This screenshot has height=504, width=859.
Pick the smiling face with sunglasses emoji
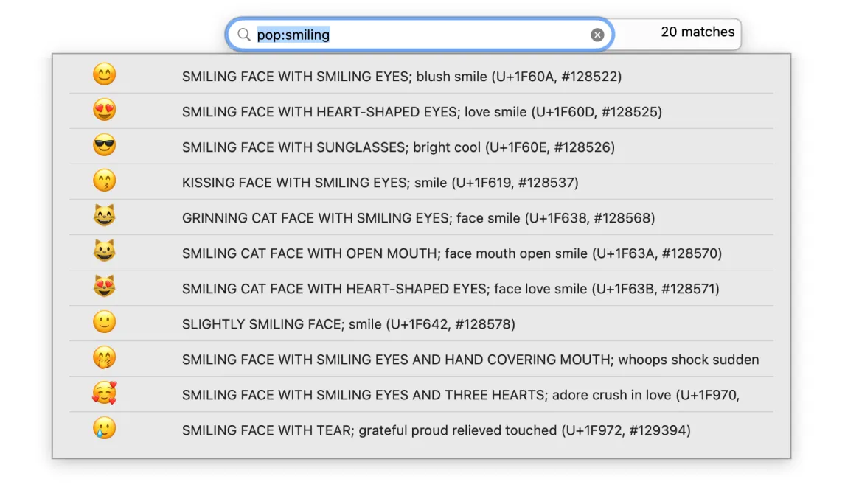pos(105,146)
